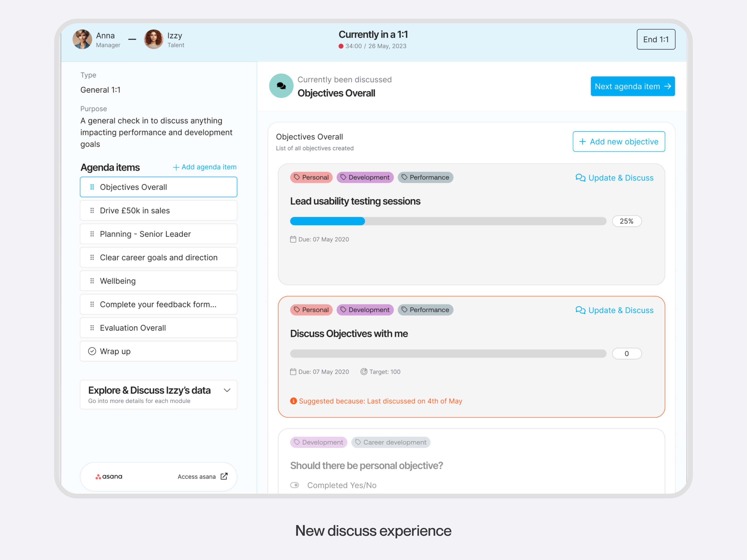Select Drive £50k in sales agenda item
The width and height of the screenshot is (747, 560).
click(158, 210)
